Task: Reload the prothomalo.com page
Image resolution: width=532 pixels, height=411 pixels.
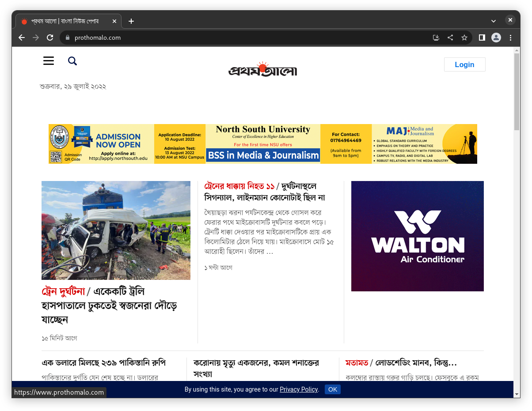Action: [49, 38]
